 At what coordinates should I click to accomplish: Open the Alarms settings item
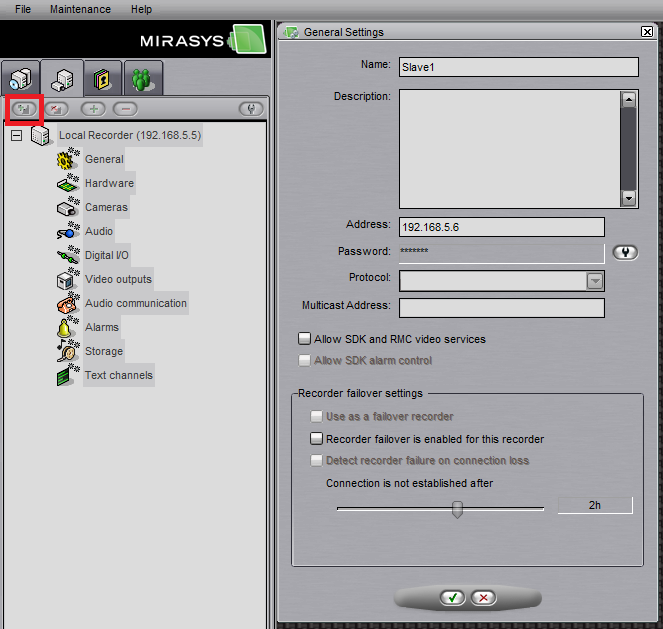coord(101,327)
